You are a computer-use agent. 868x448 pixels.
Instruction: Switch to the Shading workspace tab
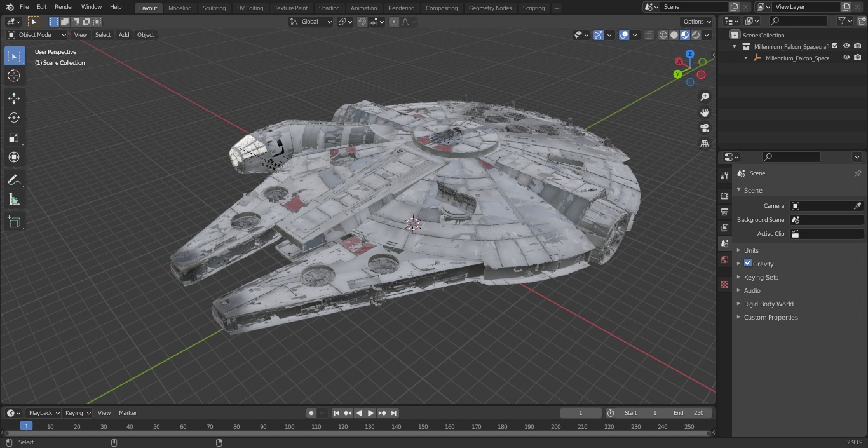(x=329, y=8)
